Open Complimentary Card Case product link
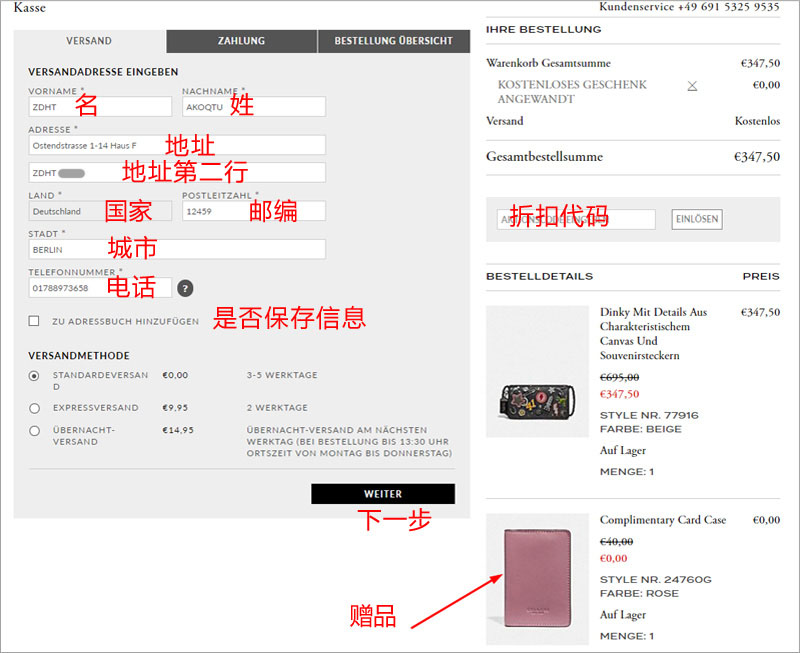Image resolution: width=800 pixels, height=653 pixels. 663,520
